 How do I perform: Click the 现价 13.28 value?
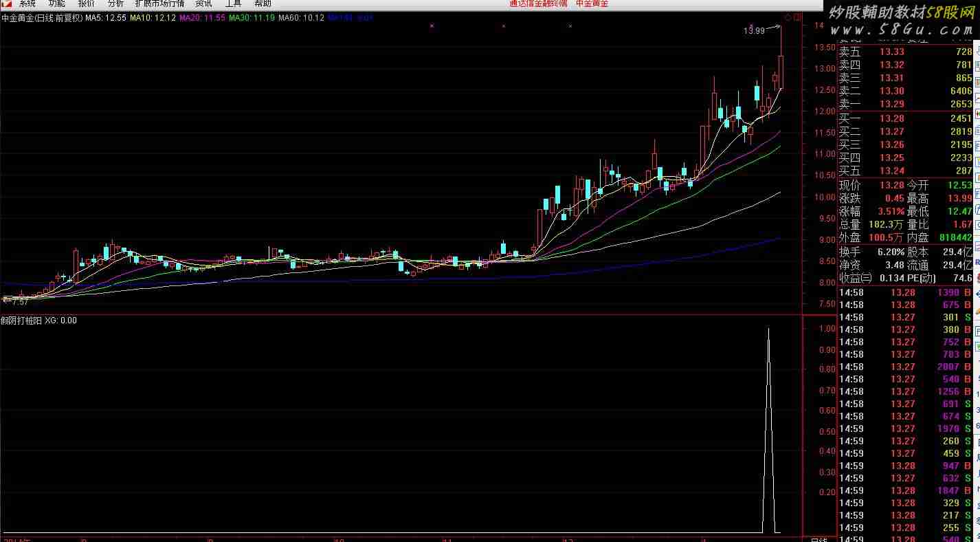pyautogui.click(x=891, y=185)
